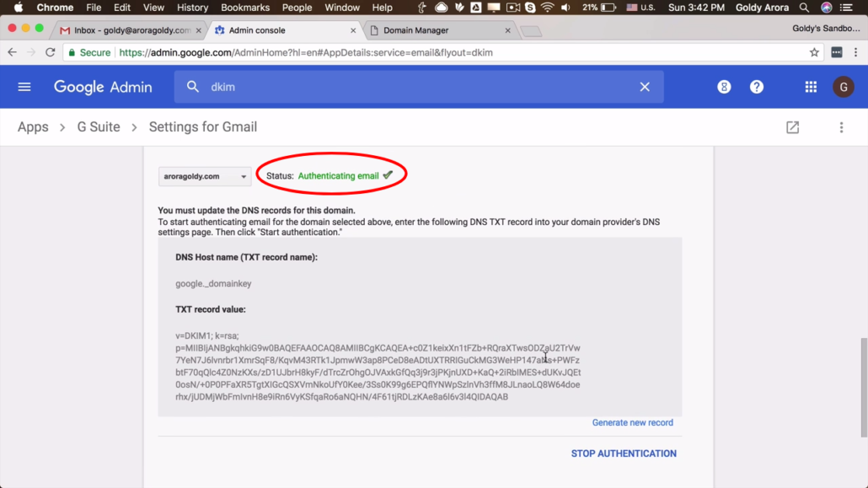
Task: Go to Apps in the breadcrumb
Action: pos(33,127)
